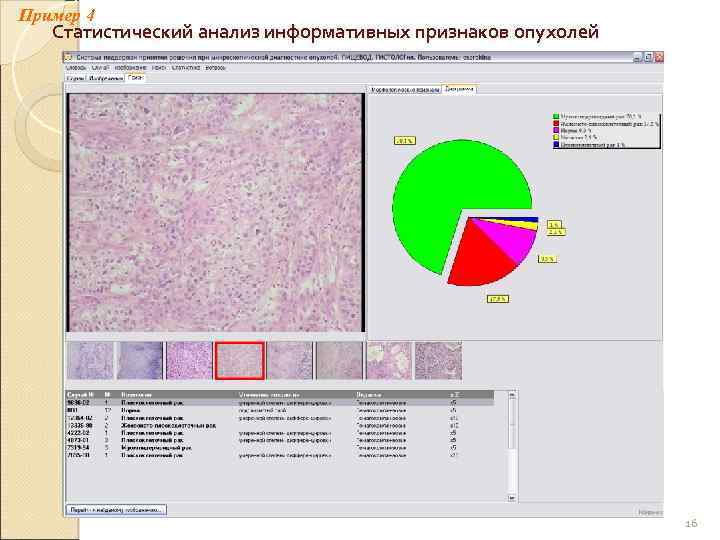Click the table's vertical scrollbar thumb

point(512,423)
